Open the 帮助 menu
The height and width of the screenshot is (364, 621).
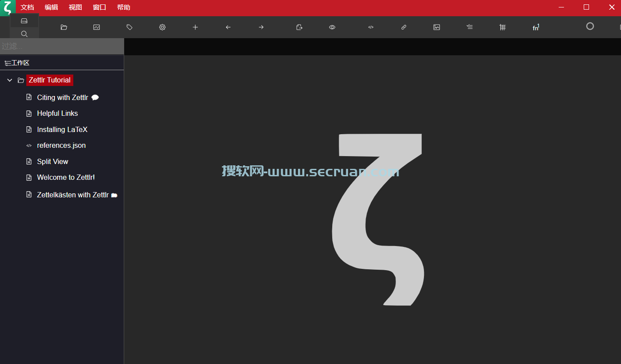click(x=124, y=7)
